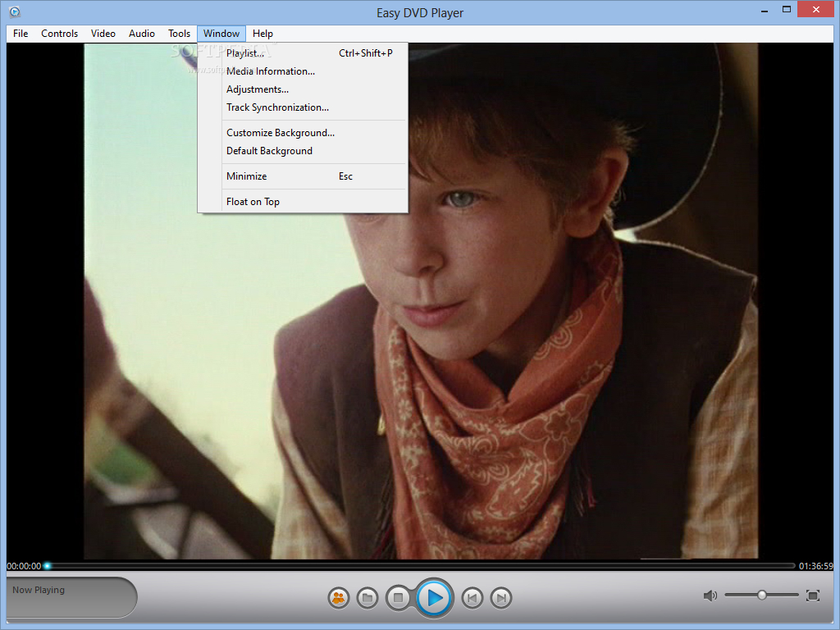Click the Now Playing display panel

pyautogui.click(x=71, y=597)
